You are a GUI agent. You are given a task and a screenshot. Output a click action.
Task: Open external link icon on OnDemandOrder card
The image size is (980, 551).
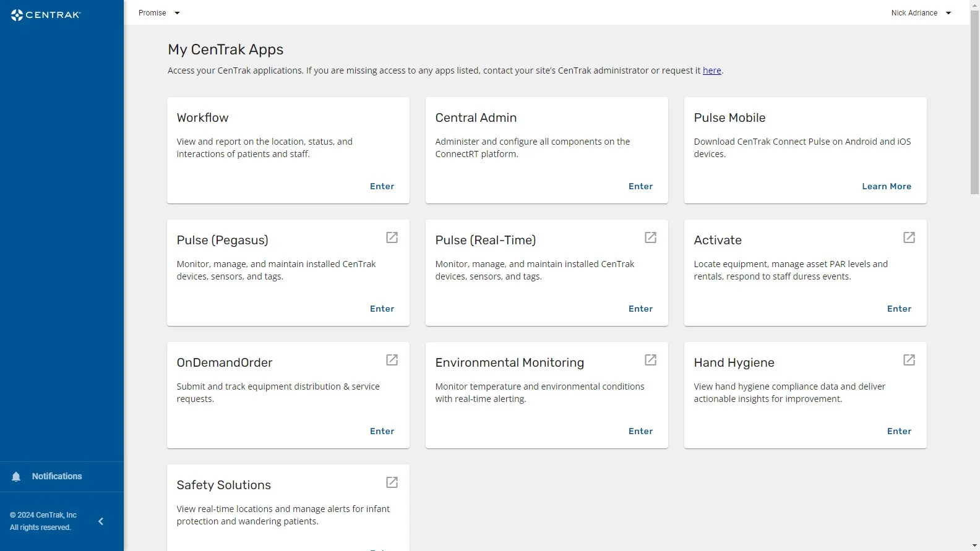392,360
